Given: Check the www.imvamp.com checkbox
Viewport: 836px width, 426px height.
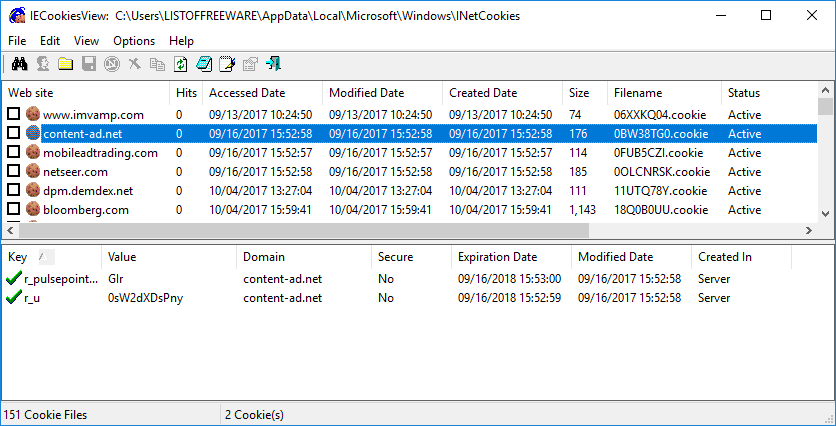Looking at the screenshot, I should (x=14, y=114).
